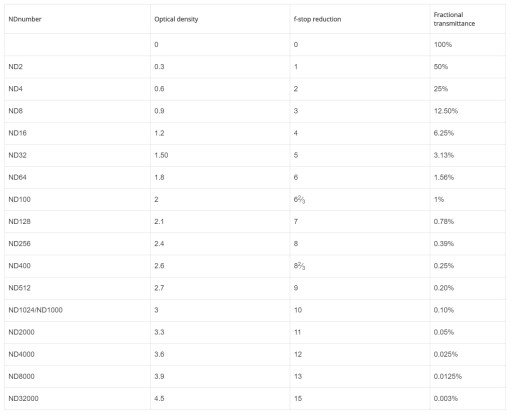Click optical density value 4.5
This screenshot has height=414, width=512.
point(159,399)
